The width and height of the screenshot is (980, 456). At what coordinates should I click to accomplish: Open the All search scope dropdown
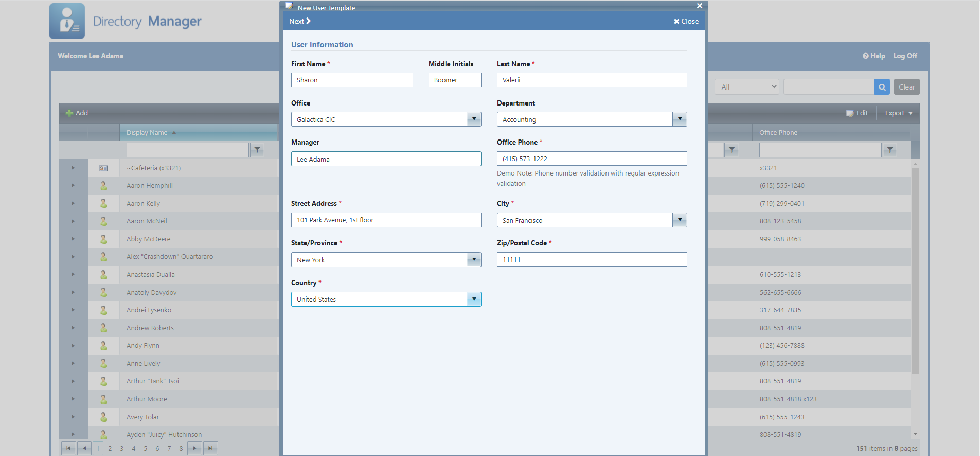click(x=747, y=87)
